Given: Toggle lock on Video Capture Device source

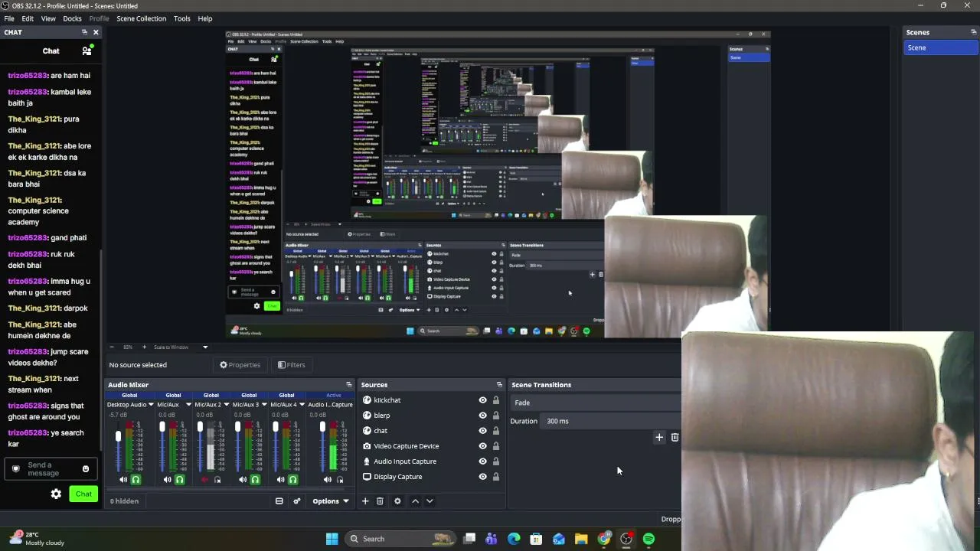Looking at the screenshot, I should tap(495, 446).
